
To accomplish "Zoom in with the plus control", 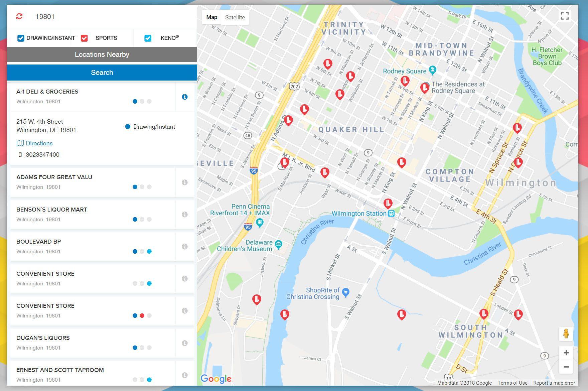I will point(566,353).
